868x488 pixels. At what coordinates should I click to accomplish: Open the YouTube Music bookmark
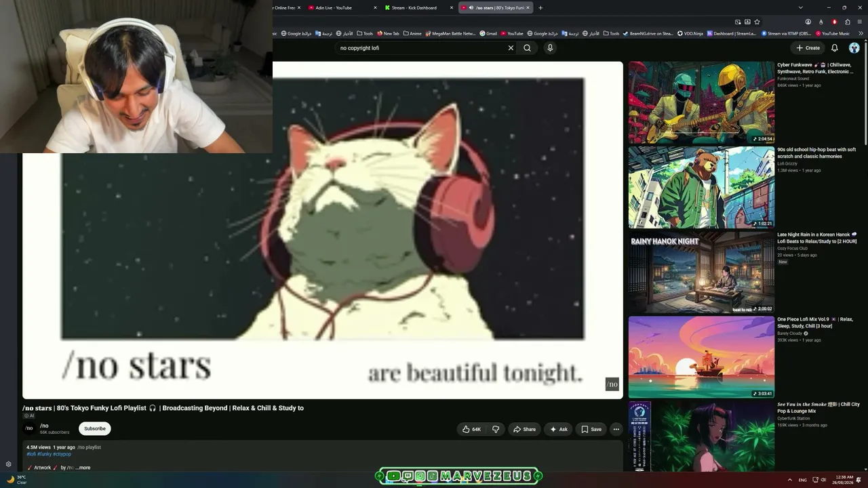833,33
